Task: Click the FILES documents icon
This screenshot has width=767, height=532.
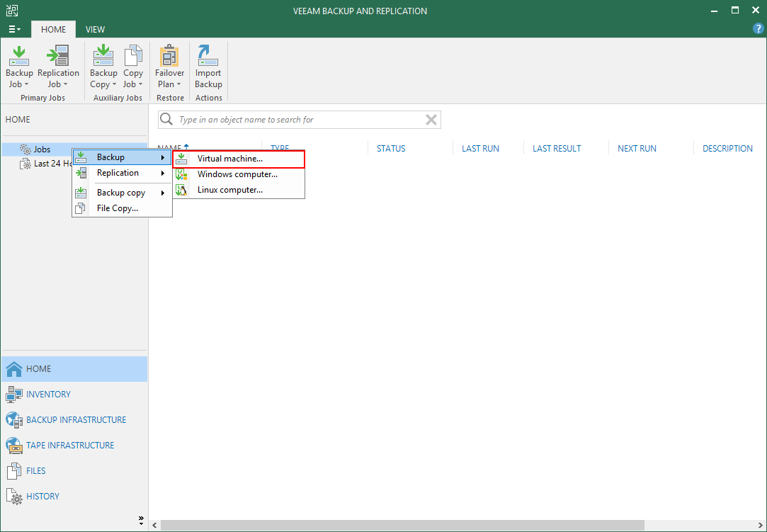Action: pyautogui.click(x=14, y=471)
